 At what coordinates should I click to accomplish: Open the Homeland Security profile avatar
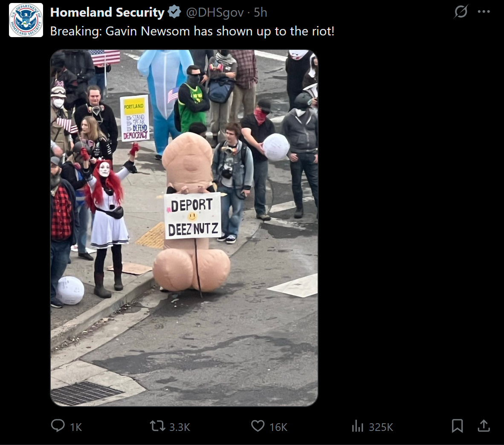[x=26, y=20]
